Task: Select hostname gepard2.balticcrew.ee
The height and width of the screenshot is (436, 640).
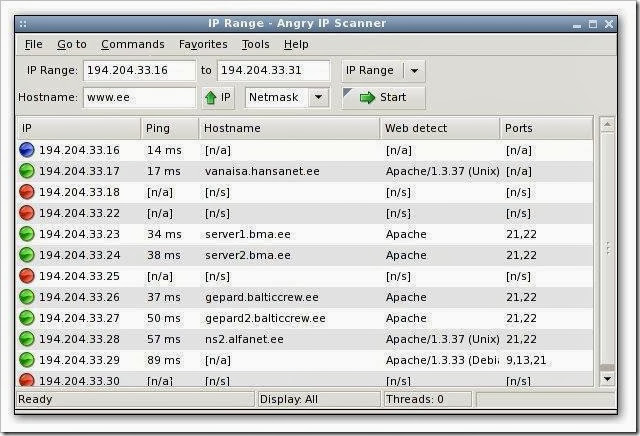Action: [265, 318]
